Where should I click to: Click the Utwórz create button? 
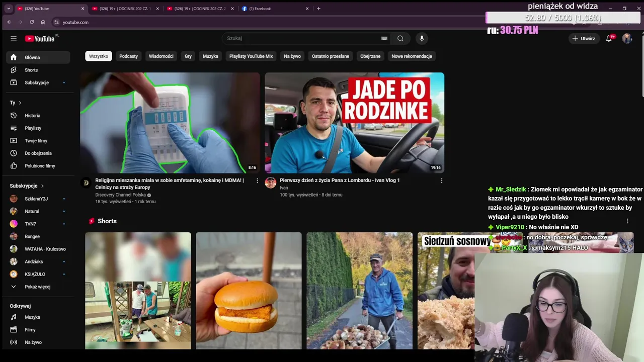[x=584, y=38]
